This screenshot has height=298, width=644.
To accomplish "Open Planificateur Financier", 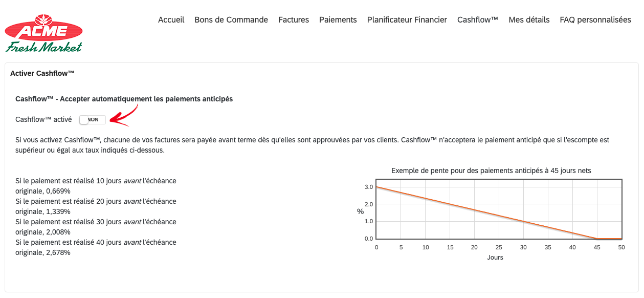I will pos(407,20).
